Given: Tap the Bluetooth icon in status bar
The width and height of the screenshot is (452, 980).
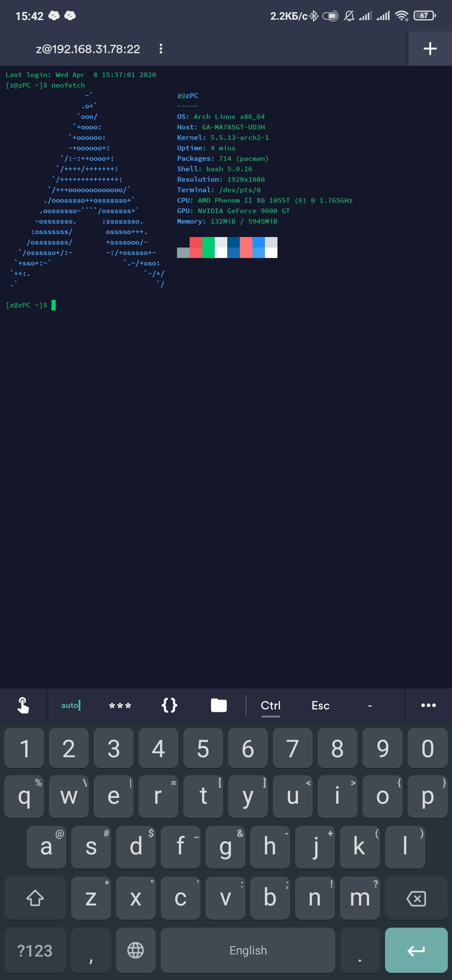Looking at the screenshot, I should [314, 16].
